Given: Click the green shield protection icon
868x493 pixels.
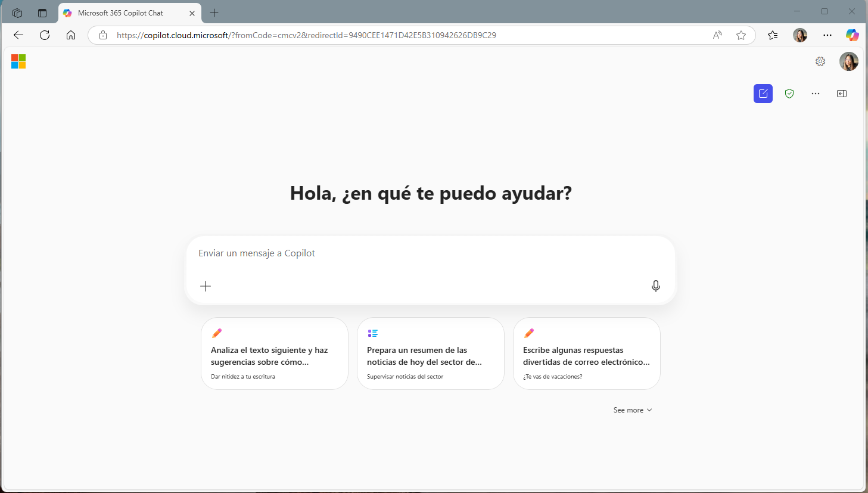Looking at the screenshot, I should [x=789, y=94].
